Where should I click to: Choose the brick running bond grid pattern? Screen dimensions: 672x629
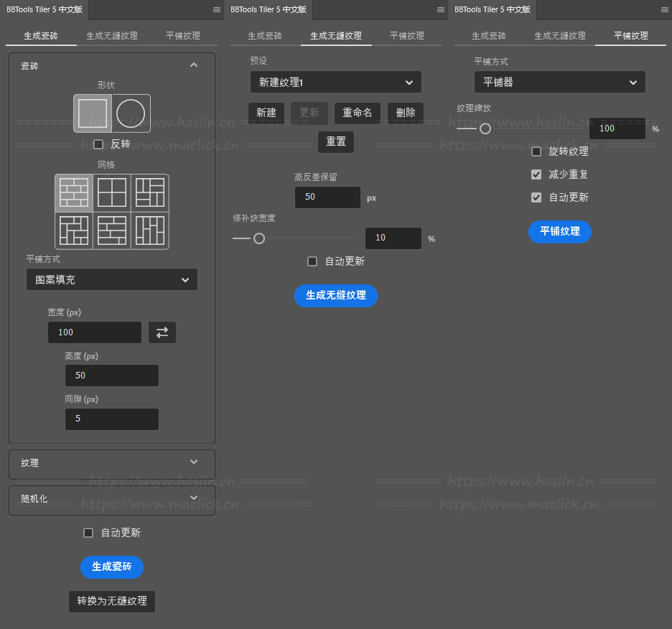coord(74,193)
